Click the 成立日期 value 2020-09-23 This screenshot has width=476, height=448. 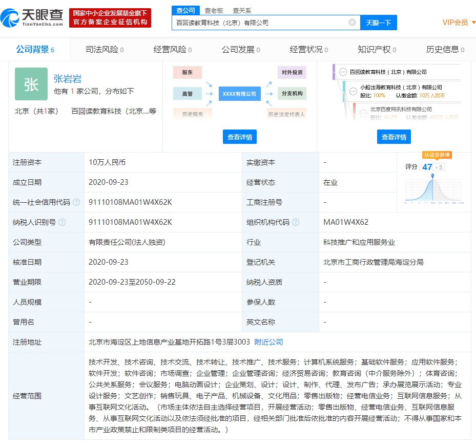[x=109, y=182]
